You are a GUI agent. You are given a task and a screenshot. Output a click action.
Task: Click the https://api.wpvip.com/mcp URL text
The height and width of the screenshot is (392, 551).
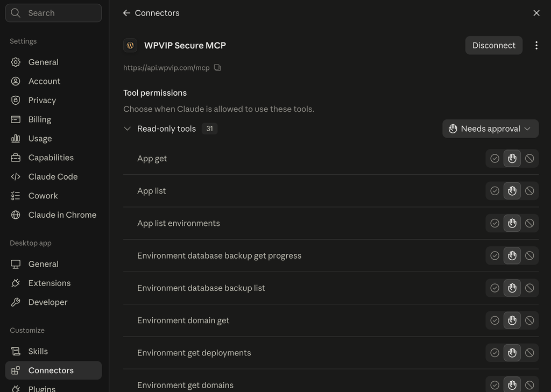click(x=166, y=67)
